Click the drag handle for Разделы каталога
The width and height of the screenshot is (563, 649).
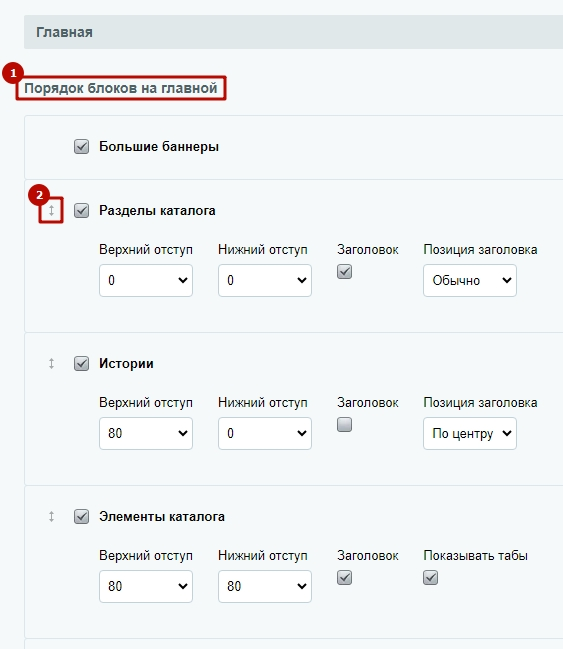[x=51, y=210]
